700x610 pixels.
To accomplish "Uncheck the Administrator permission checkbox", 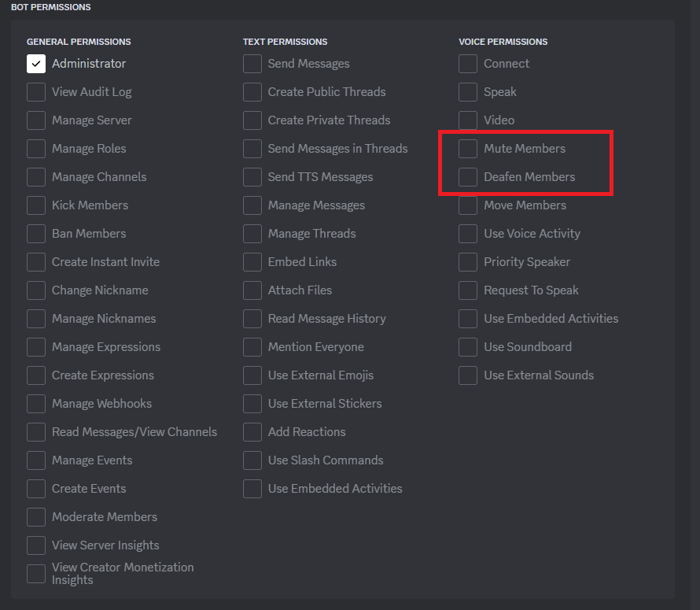I will [x=36, y=64].
